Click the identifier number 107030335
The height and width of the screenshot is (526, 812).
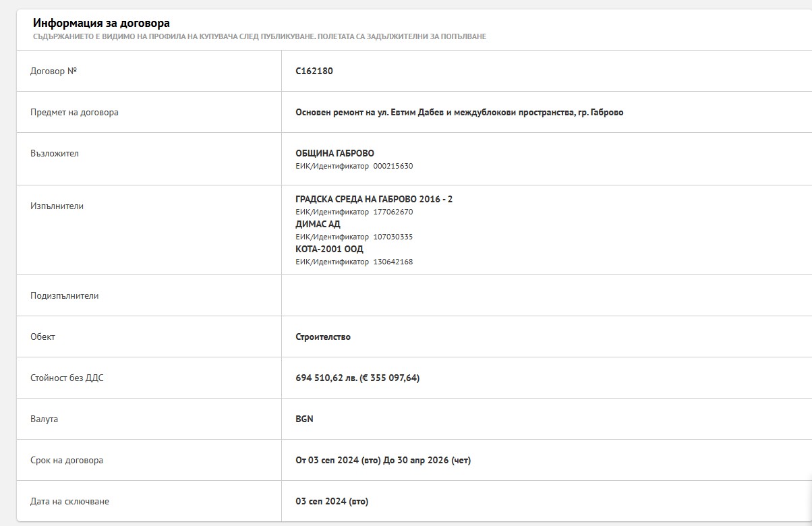[x=393, y=237]
